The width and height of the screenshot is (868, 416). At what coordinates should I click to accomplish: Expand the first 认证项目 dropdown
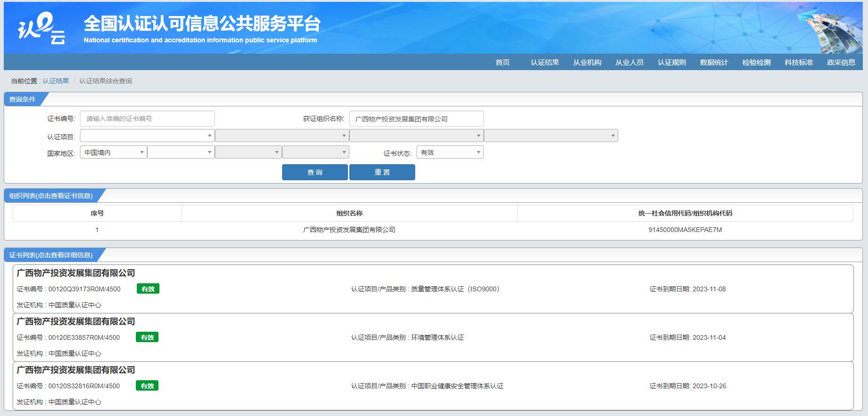[x=147, y=136]
